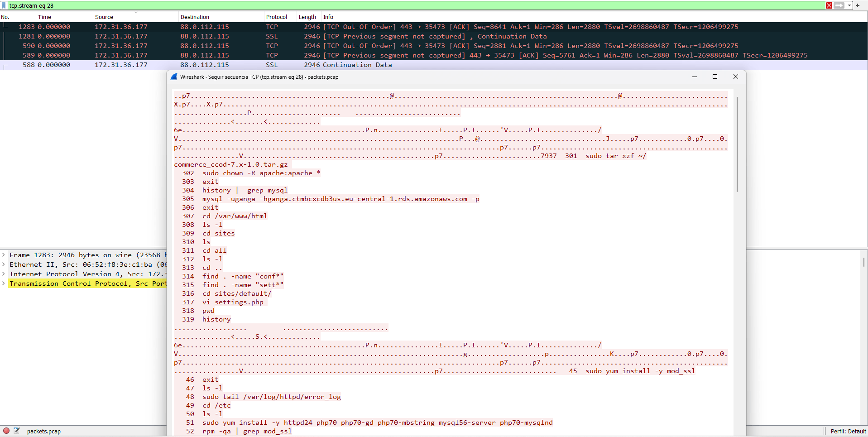Expand Internet Protocol Version 4 node
This screenshot has height=437, width=868.
4,274
